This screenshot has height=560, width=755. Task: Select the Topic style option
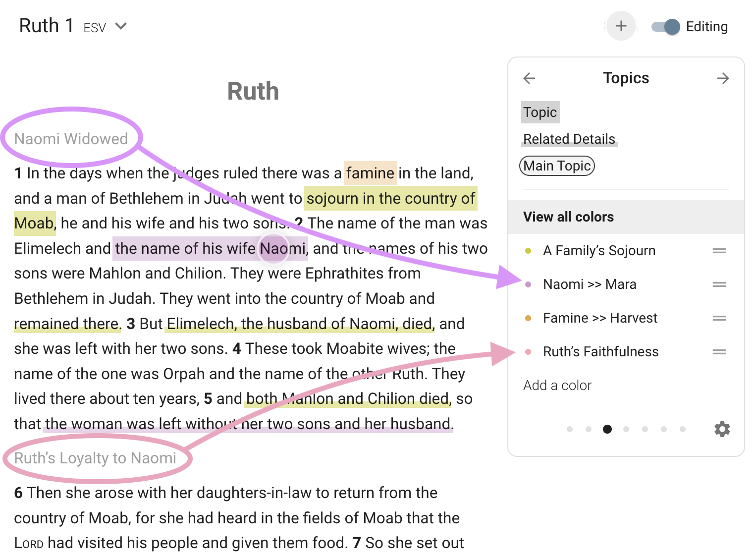point(540,112)
